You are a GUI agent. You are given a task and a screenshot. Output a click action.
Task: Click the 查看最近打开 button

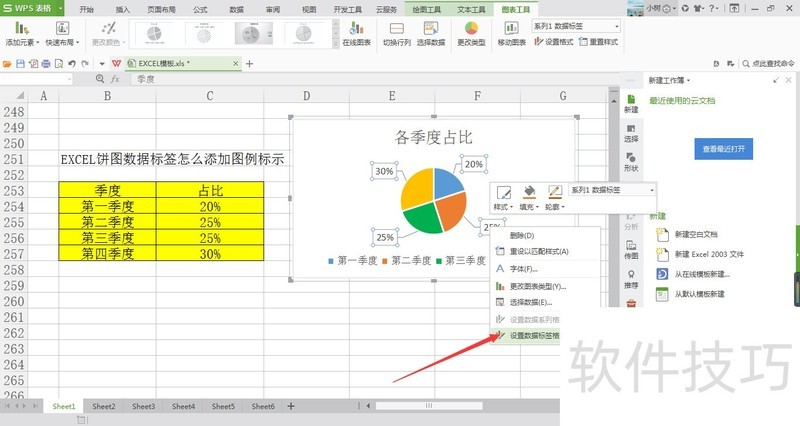(723, 149)
